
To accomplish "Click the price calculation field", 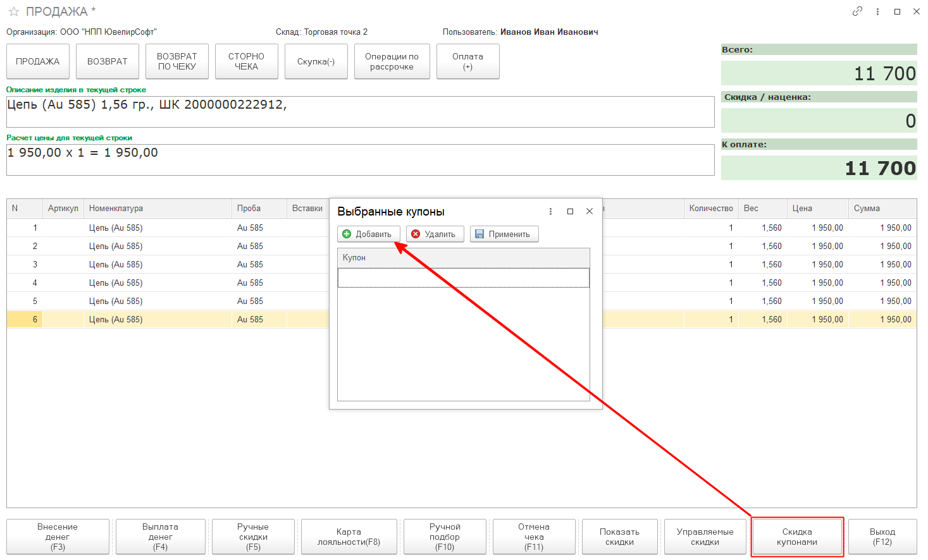I will click(x=361, y=160).
